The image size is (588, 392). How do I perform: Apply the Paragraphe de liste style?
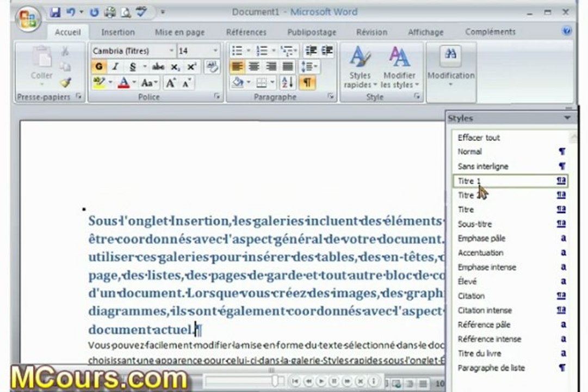point(510,368)
